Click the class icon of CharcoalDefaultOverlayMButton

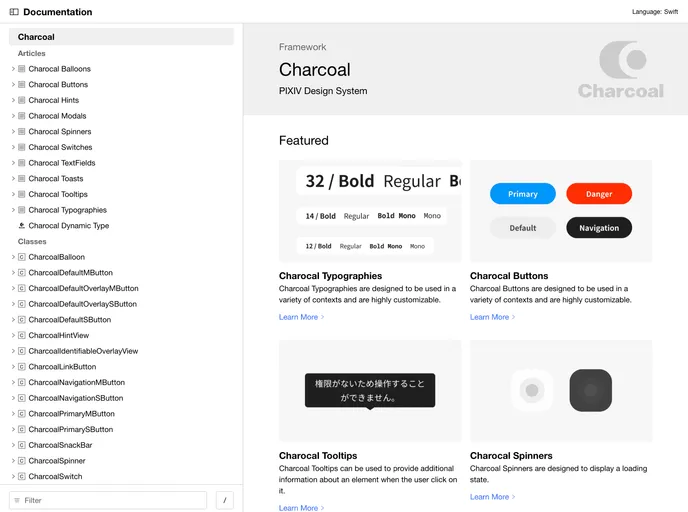22,288
